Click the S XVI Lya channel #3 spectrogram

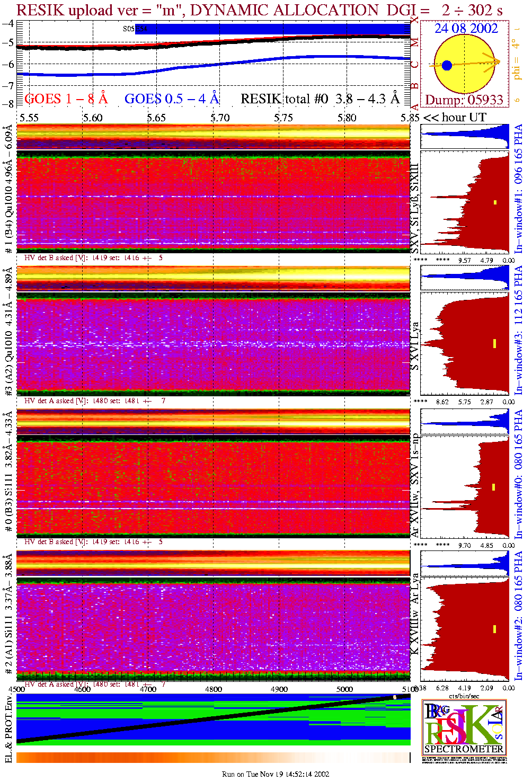[213, 344]
